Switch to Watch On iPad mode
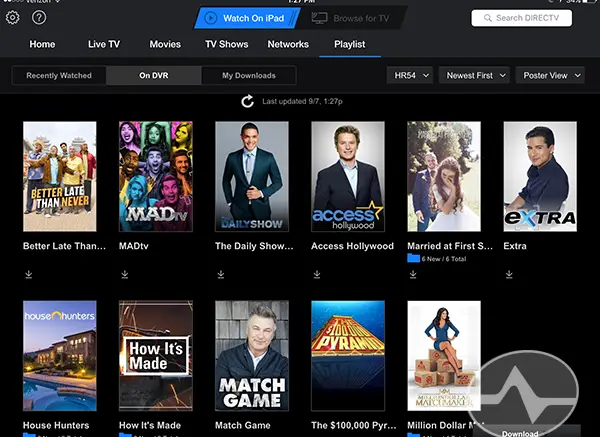The image size is (600, 437). click(x=247, y=18)
